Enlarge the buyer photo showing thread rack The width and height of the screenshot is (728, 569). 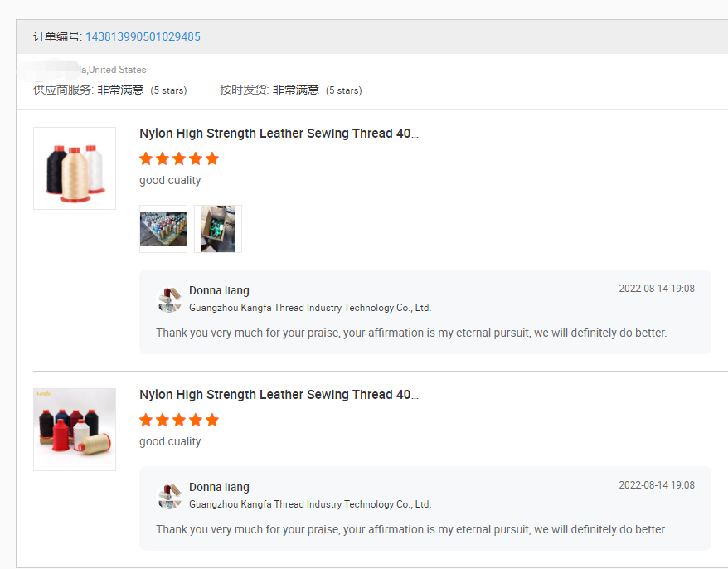coord(163,229)
